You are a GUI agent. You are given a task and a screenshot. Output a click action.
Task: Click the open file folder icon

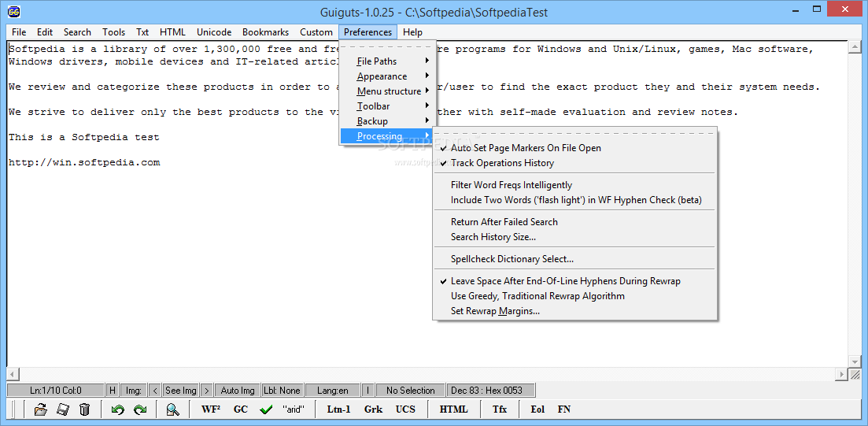pos(40,410)
